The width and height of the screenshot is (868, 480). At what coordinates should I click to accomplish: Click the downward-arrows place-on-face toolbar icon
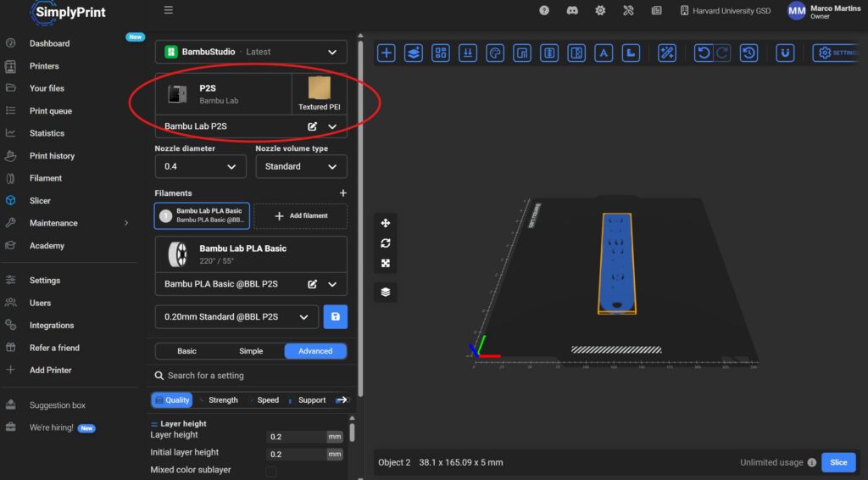tap(468, 53)
